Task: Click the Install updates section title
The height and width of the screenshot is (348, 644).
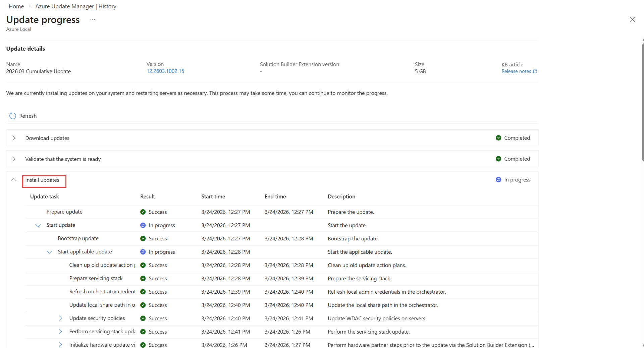Action: click(x=42, y=180)
